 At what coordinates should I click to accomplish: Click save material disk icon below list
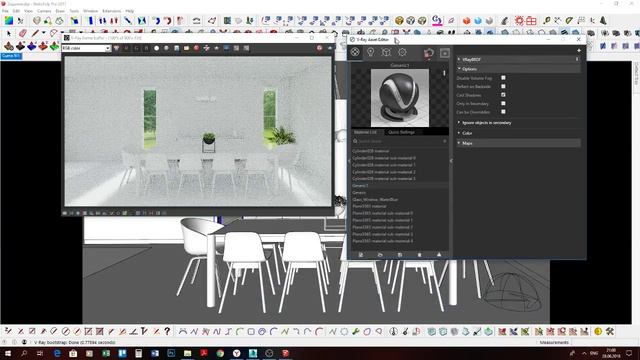coord(400,255)
